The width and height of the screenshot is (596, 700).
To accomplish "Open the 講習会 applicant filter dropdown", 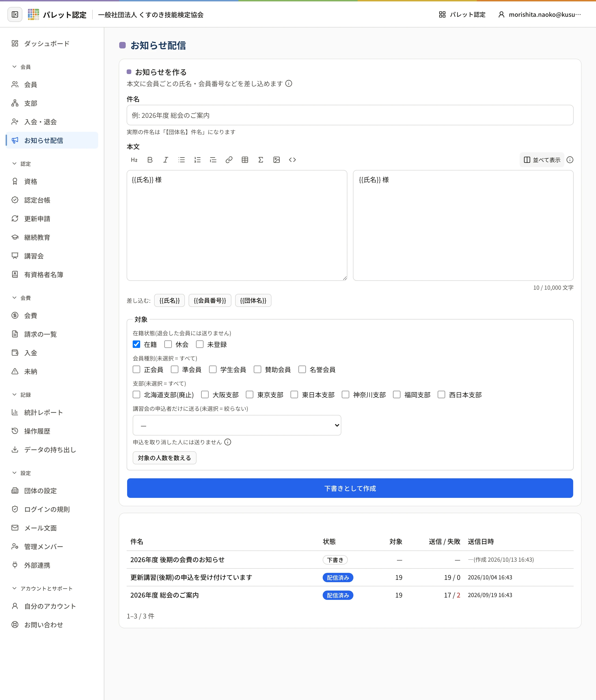I will click(x=237, y=425).
